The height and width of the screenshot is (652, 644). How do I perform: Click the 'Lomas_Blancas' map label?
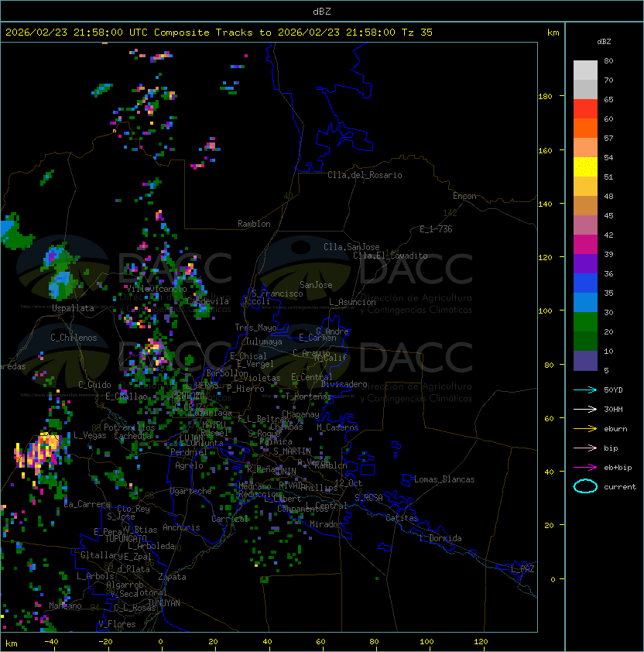point(444,479)
